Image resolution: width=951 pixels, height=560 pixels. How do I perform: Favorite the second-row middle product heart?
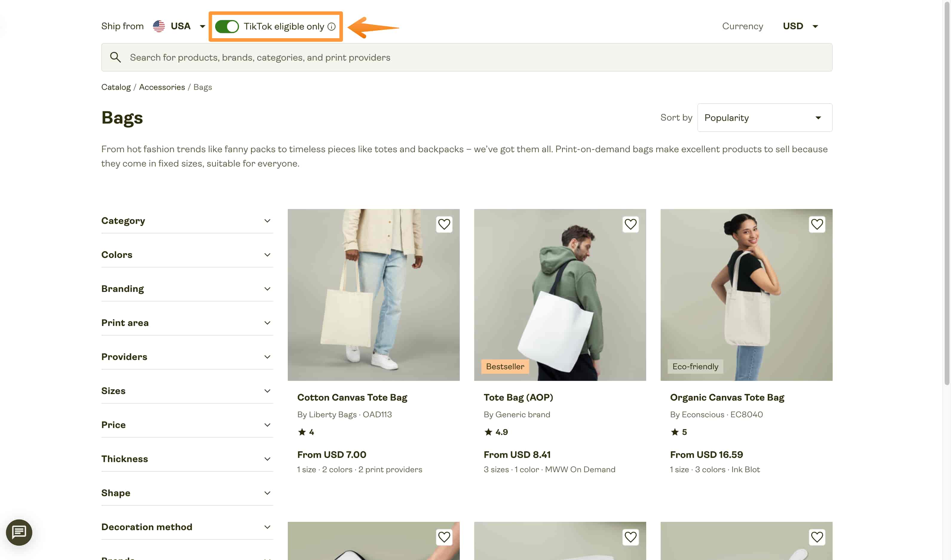pyautogui.click(x=630, y=537)
